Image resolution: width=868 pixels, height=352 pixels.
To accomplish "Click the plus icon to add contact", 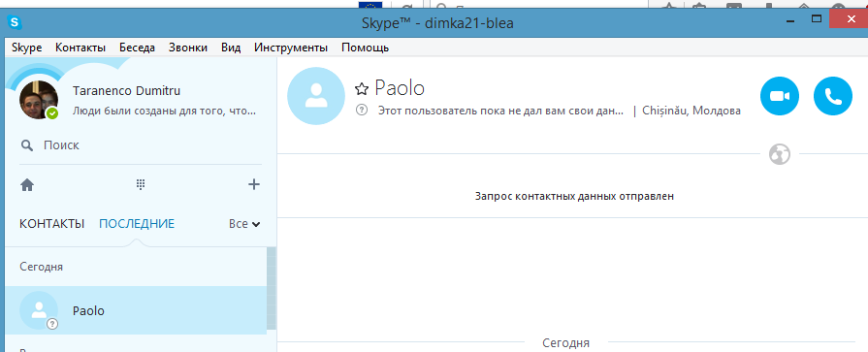I will [x=253, y=184].
